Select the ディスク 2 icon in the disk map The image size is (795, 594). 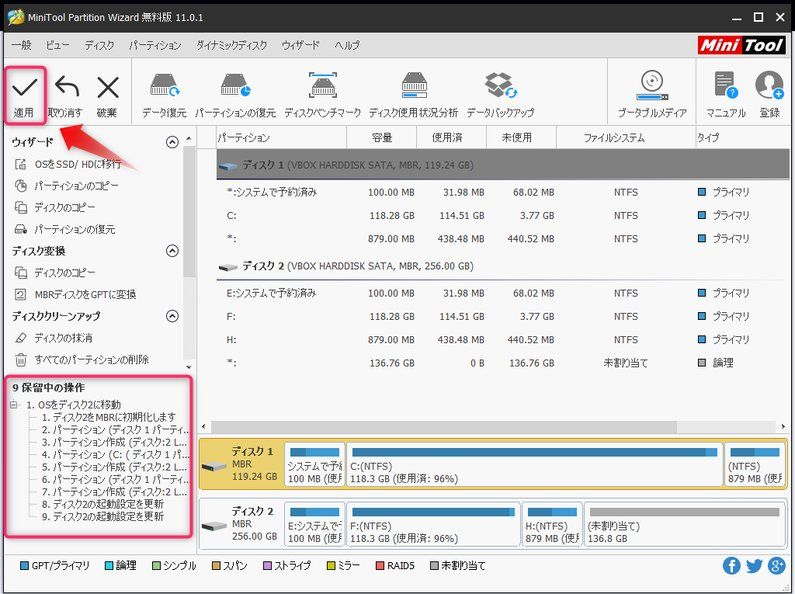tap(214, 526)
